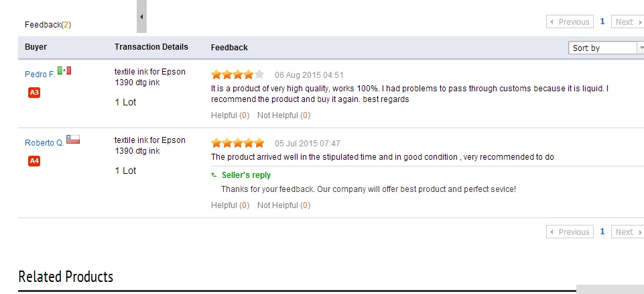Click the red A4 buyer level badge
This screenshot has height=294, width=644.
(x=34, y=161)
